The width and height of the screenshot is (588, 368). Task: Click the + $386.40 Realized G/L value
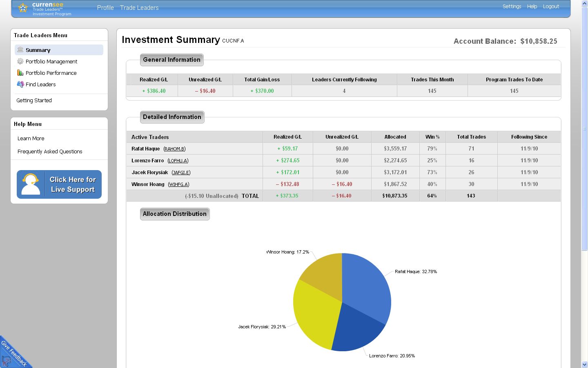click(x=154, y=91)
